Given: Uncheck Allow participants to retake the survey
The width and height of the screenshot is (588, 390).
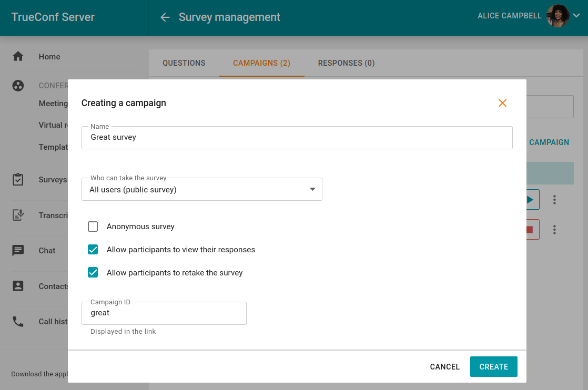Looking at the screenshot, I should (x=93, y=273).
